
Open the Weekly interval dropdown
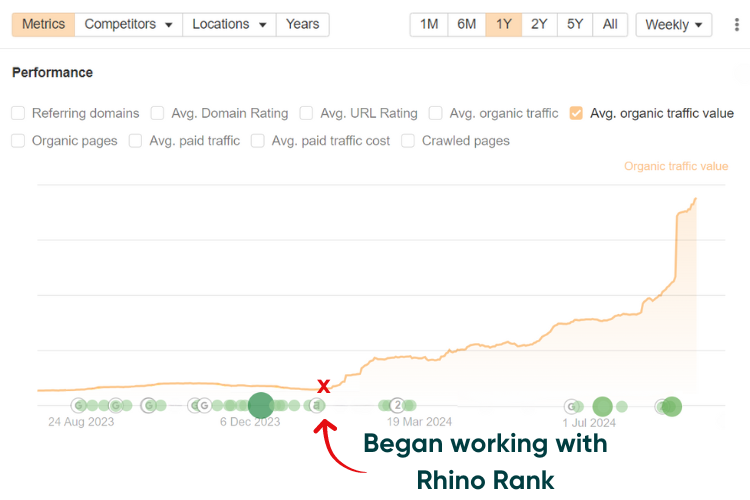673,24
